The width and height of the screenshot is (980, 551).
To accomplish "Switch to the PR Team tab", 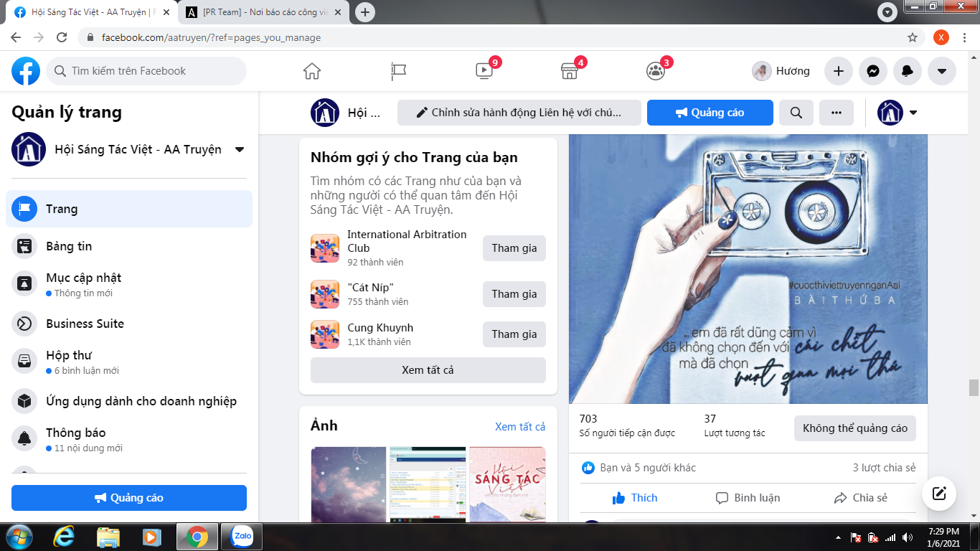I will point(264,12).
